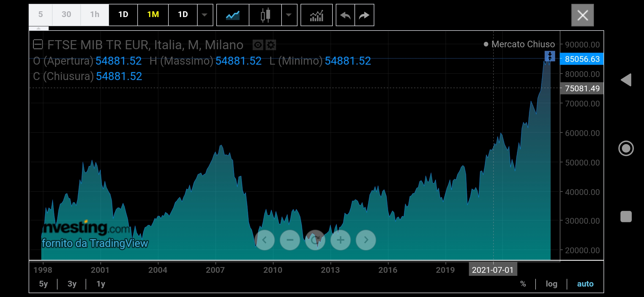Select the 1h interval
The image size is (644, 297).
pos(95,15)
